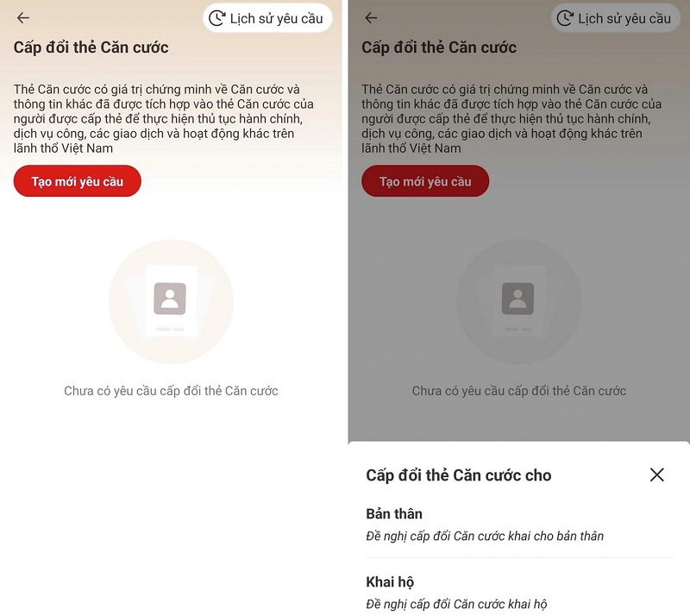This screenshot has height=616, width=690.
Task: Tap the Cấp đổi thẻ Căn cước cho sheet title
Action: click(x=459, y=475)
